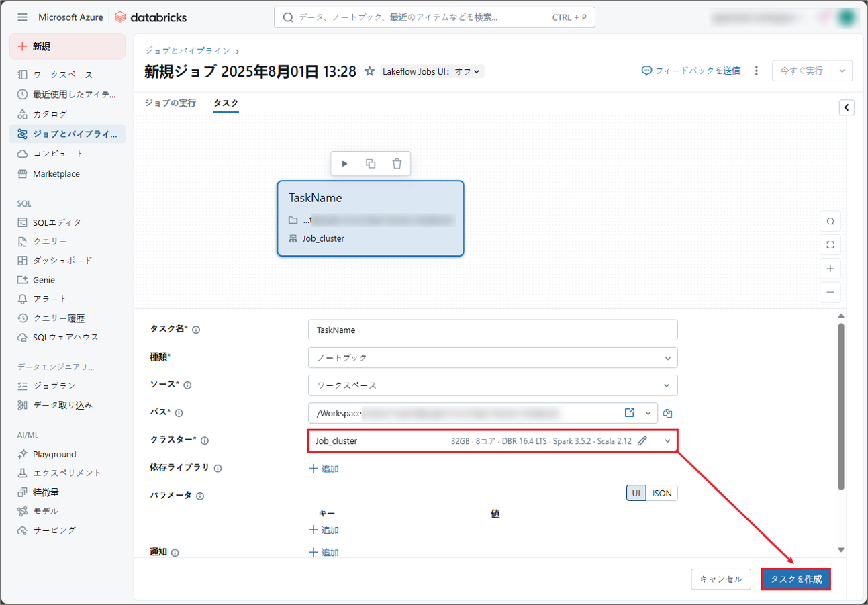
Task: Expand the ソース dropdown showing ワークスペース
Action: tap(493, 385)
